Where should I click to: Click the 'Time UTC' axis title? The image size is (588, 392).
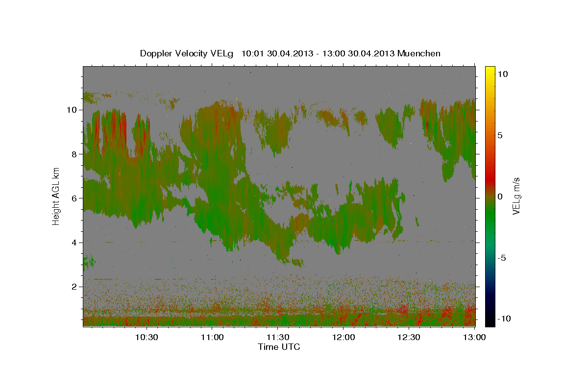[279, 347]
